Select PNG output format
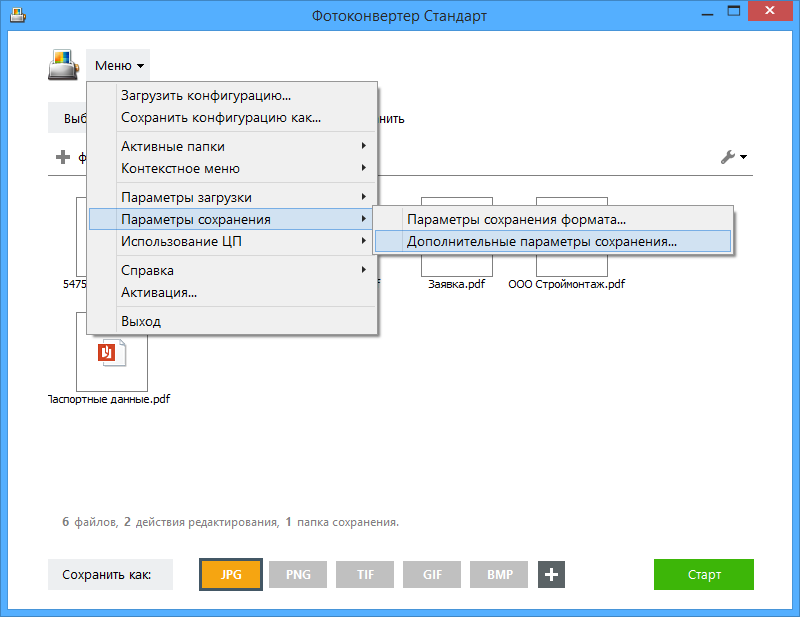800x617 pixels. click(298, 575)
